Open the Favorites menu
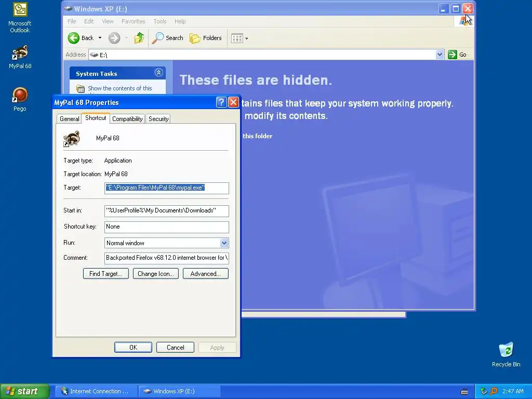This screenshot has height=399, width=532. [x=134, y=21]
